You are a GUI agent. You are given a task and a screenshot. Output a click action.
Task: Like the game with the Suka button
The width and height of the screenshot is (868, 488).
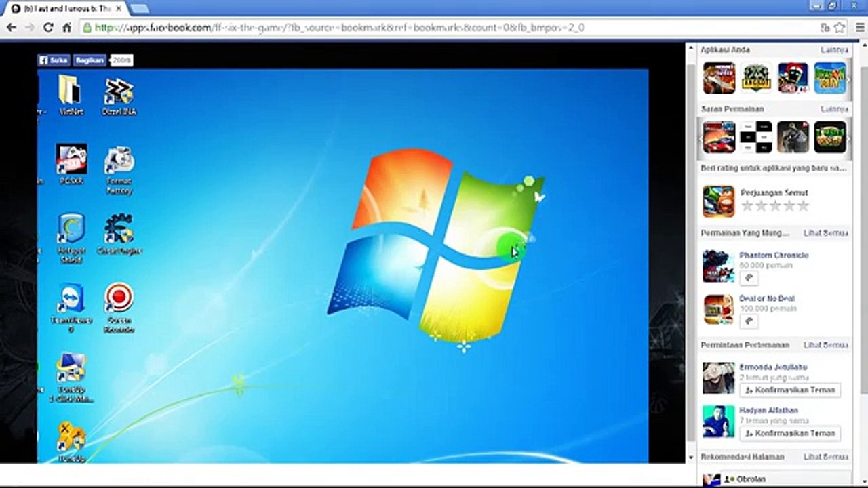point(54,60)
